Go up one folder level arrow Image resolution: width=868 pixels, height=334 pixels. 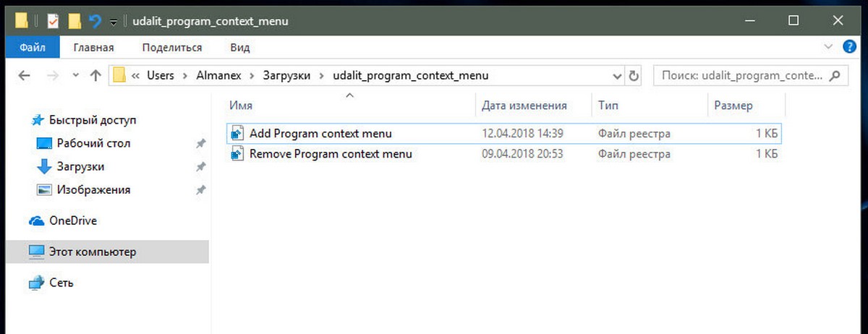(95, 75)
